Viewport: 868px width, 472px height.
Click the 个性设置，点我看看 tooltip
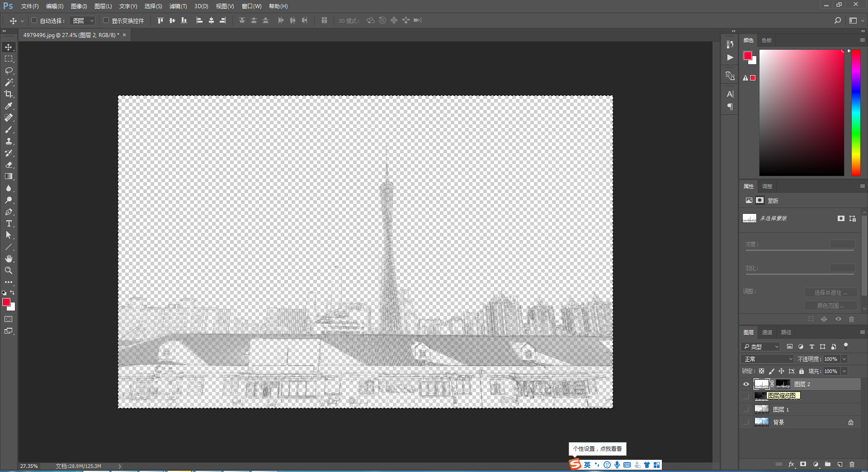[597, 449]
